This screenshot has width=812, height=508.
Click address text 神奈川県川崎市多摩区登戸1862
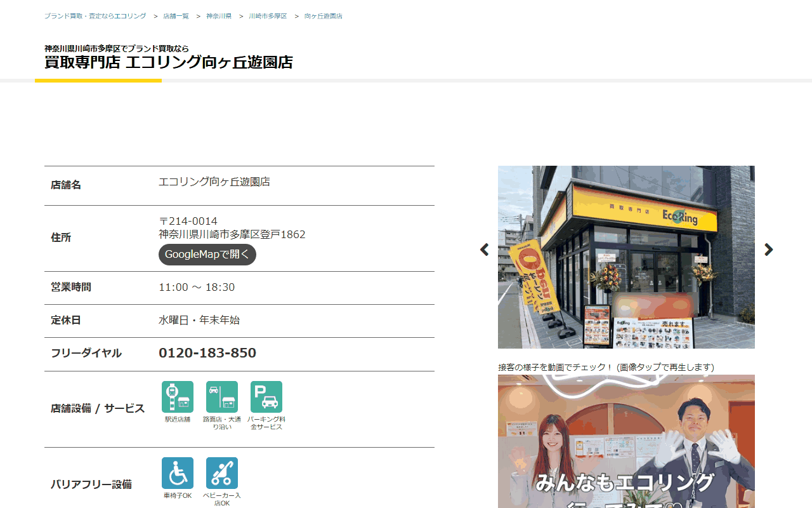point(232,234)
